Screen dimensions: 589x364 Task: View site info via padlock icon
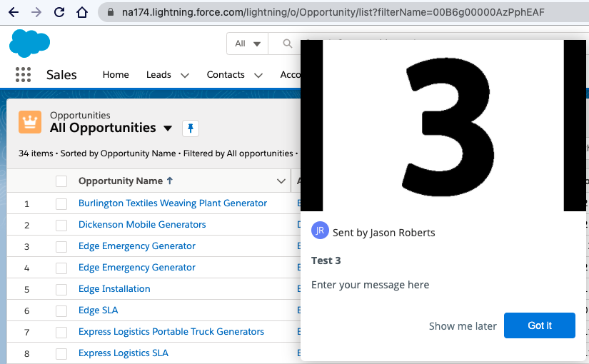[111, 12]
